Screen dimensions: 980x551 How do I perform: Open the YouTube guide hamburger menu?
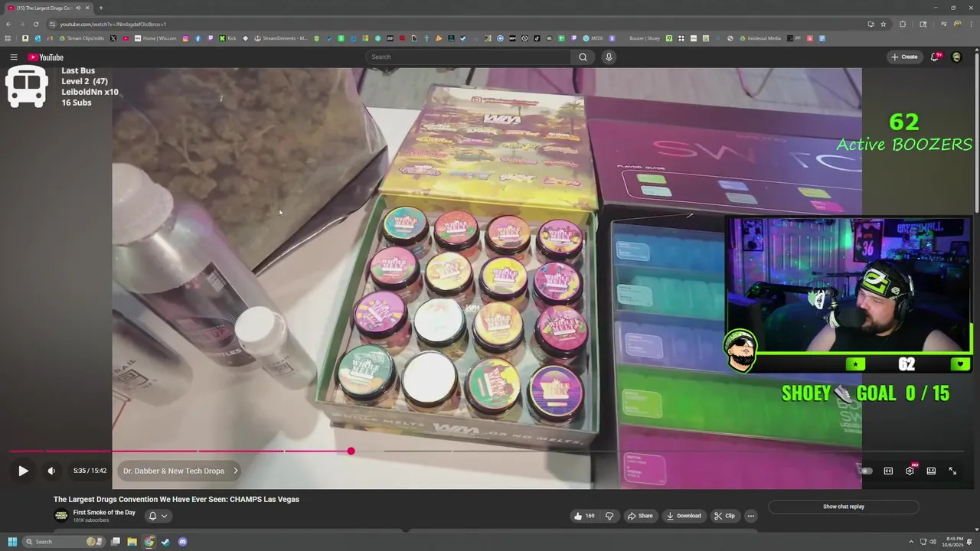click(x=14, y=57)
